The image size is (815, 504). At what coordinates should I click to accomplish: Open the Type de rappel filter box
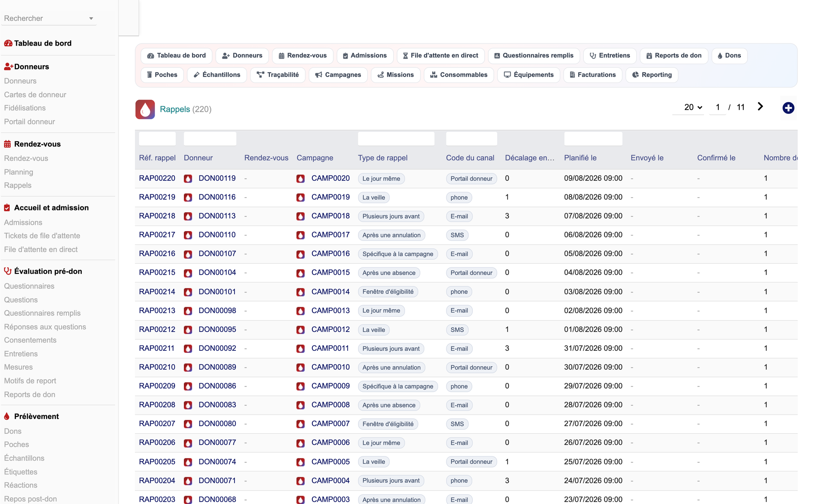coord(396,139)
